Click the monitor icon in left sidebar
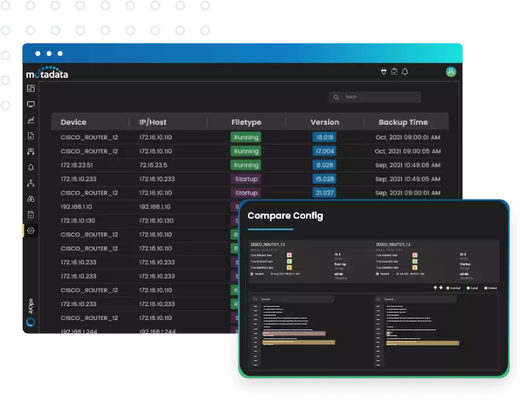The width and height of the screenshot is (532, 408). click(x=31, y=104)
